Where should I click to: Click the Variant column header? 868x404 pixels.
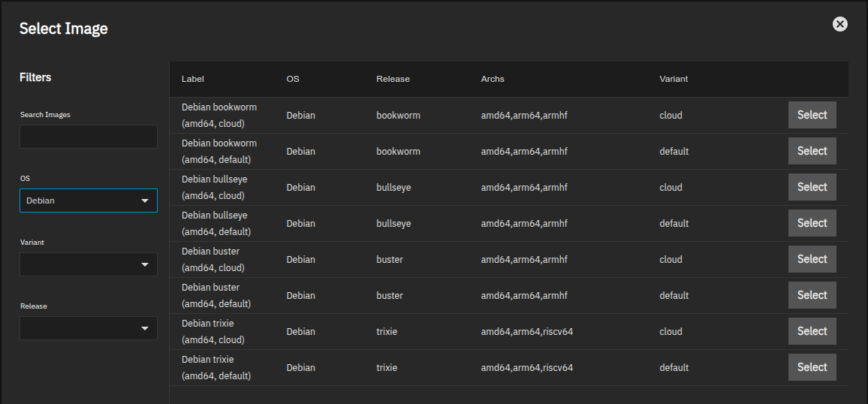point(674,79)
